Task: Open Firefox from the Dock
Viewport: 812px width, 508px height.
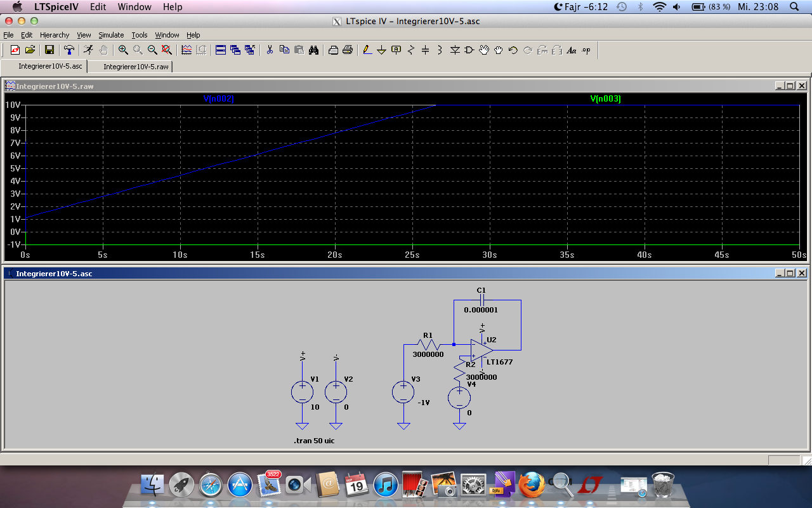Action: click(x=532, y=486)
